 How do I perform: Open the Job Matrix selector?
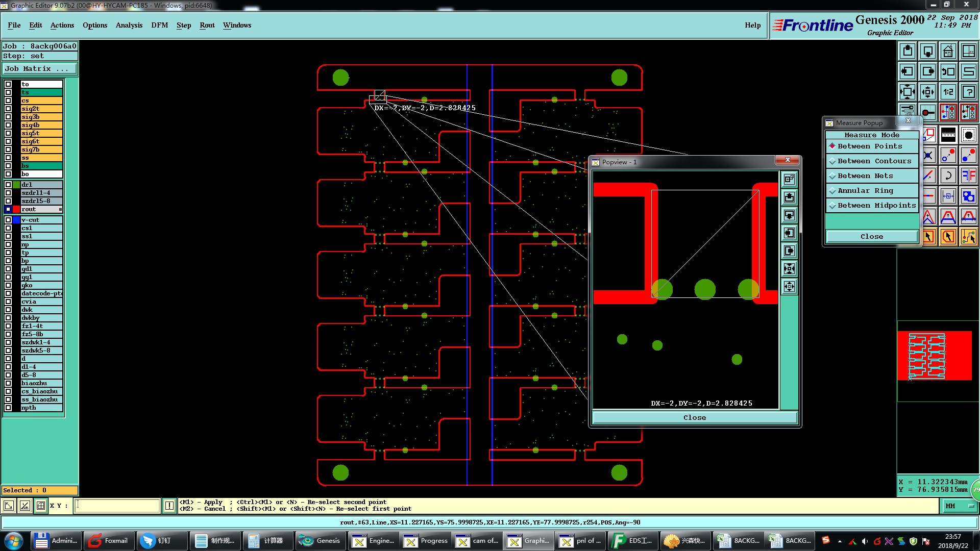[40, 69]
